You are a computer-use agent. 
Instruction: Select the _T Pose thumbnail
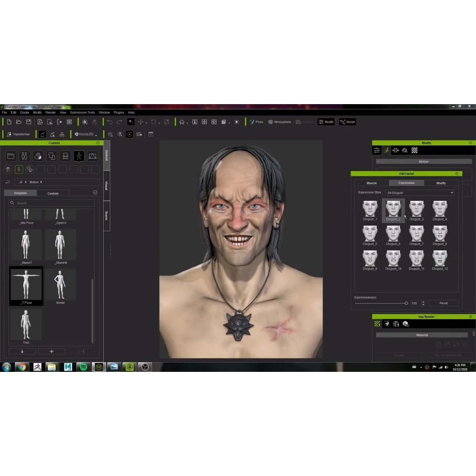(26, 286)
